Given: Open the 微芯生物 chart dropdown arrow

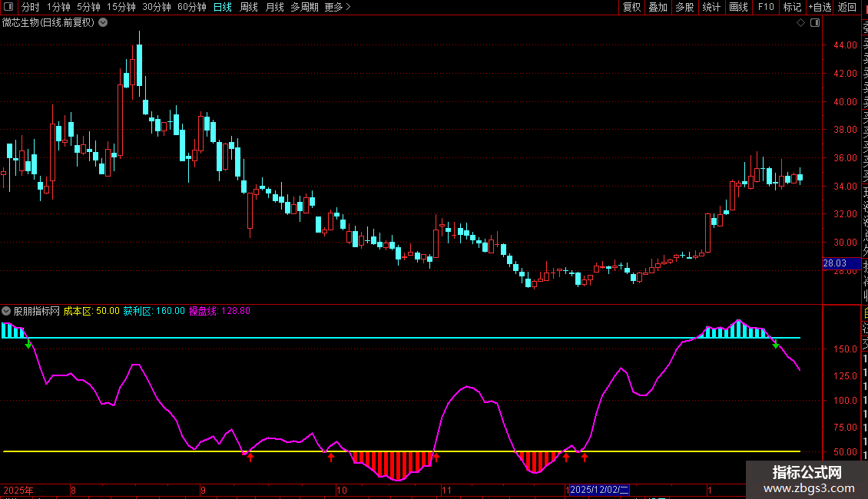Looking at the screenshot, I should click(103, 22).
